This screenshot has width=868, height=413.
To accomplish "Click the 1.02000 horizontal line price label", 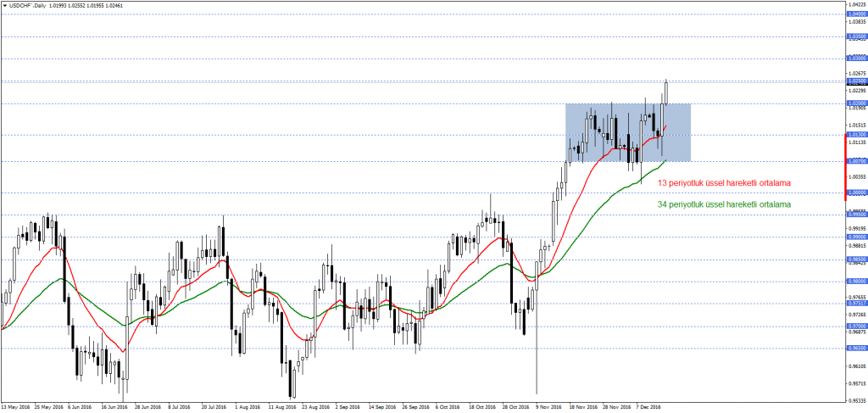I will pyautogui.click(x=857, y=103).
